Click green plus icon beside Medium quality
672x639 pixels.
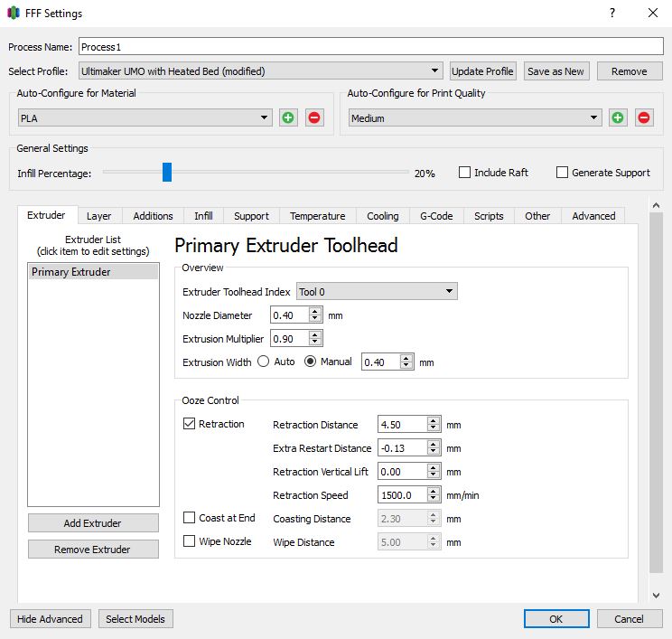618,117
